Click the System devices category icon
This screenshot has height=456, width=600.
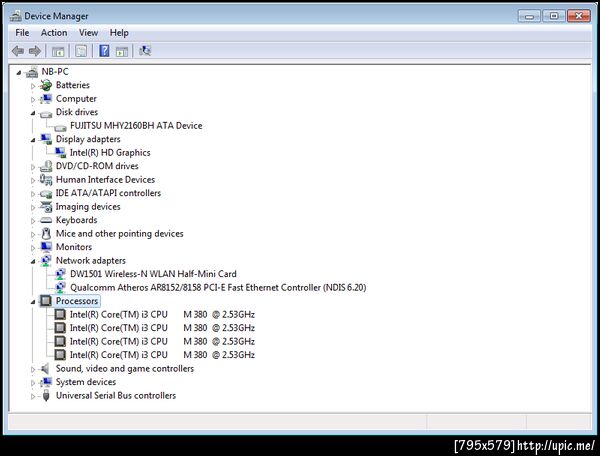pos(46,382)
